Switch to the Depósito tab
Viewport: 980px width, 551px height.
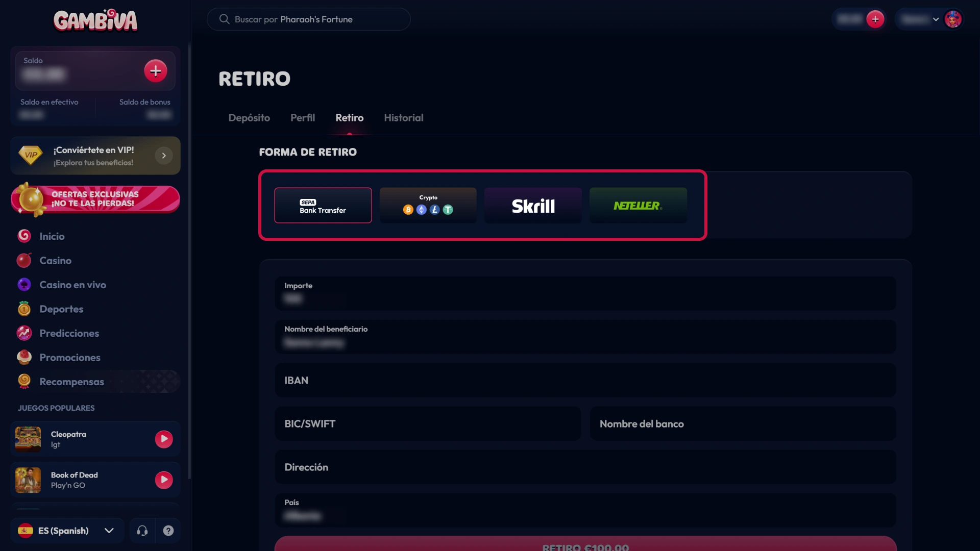(x=249, y=118)
